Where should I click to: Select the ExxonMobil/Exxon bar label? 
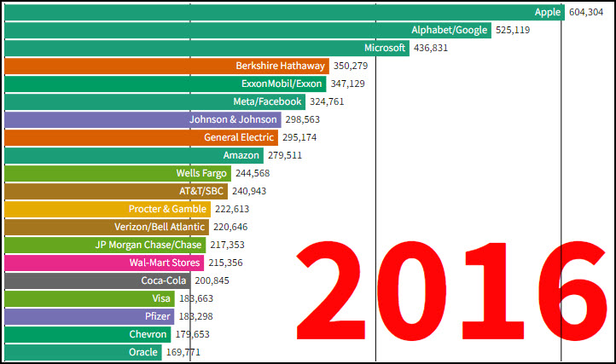pyautogui.click(x=282, y=84)
